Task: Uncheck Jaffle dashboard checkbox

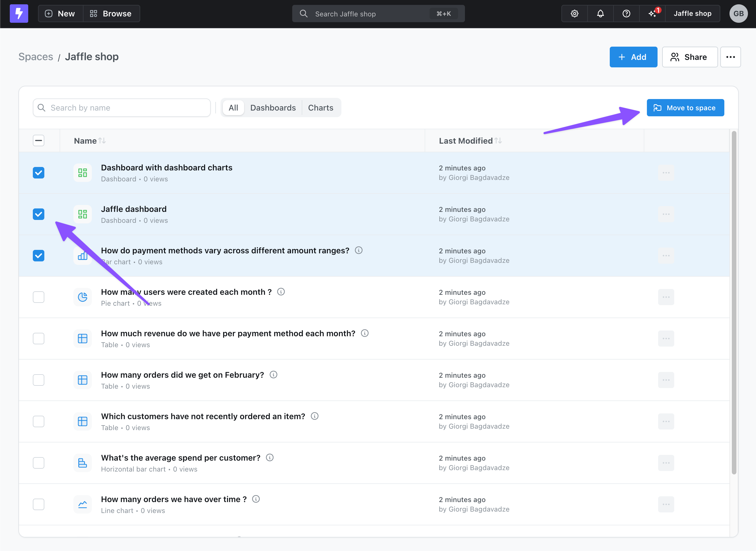Action: (39, 214)
